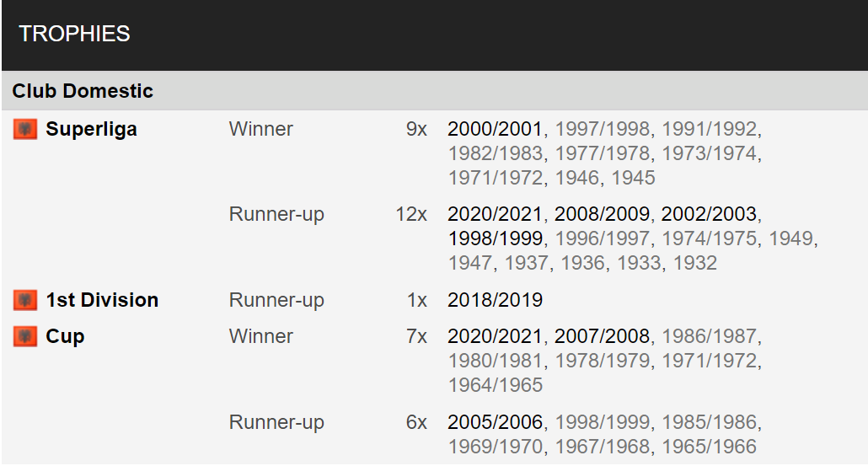The height and width of the screenshot is (466, 868).
Task: Open the Superliga competition link
Action: (91, 129)
